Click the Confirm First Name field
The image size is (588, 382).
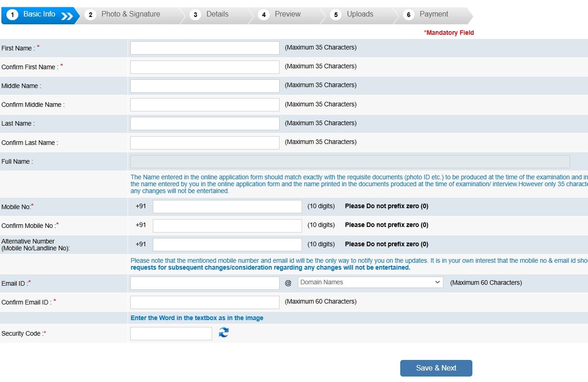(205, 67)
